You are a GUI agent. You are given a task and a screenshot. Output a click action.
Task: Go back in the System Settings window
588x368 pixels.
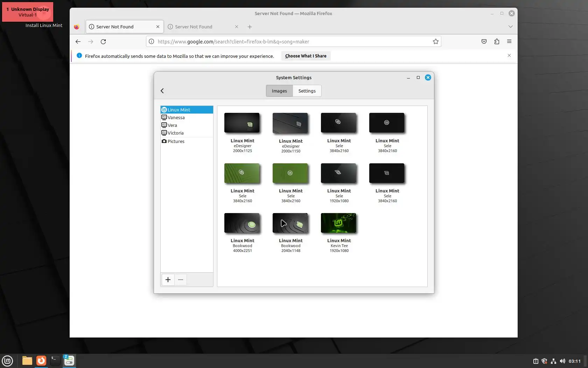[162, 91]
